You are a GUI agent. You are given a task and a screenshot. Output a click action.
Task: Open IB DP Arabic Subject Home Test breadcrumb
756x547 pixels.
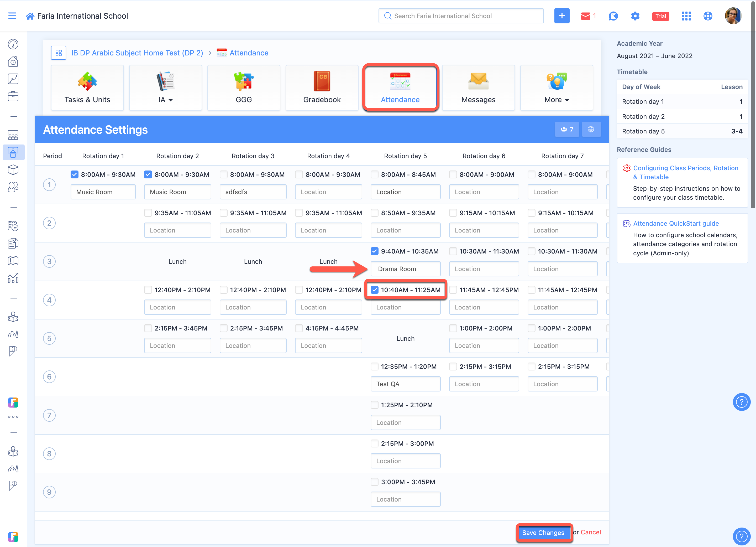coord(137,53)
